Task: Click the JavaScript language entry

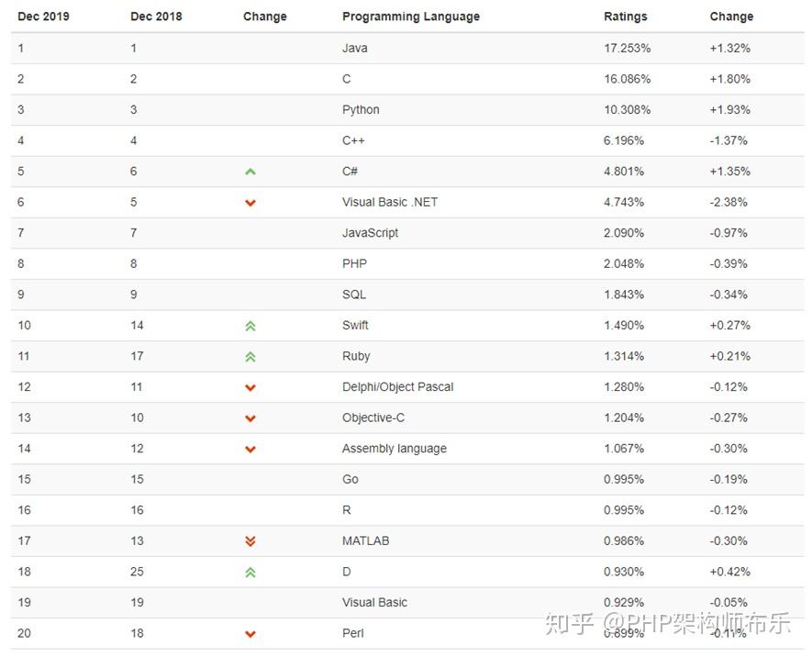Action: (370, 233)
